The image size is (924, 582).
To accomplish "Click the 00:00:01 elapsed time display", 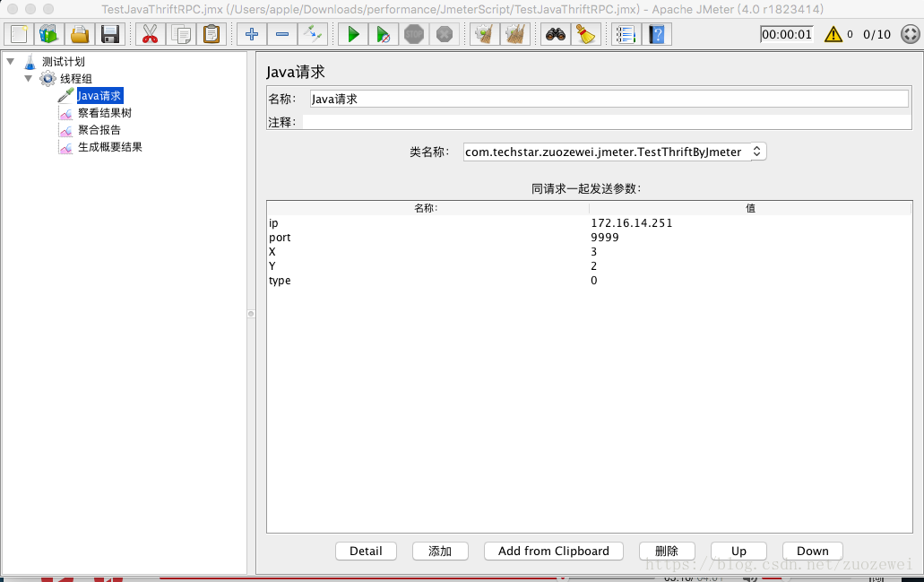I will coord(787,34).
